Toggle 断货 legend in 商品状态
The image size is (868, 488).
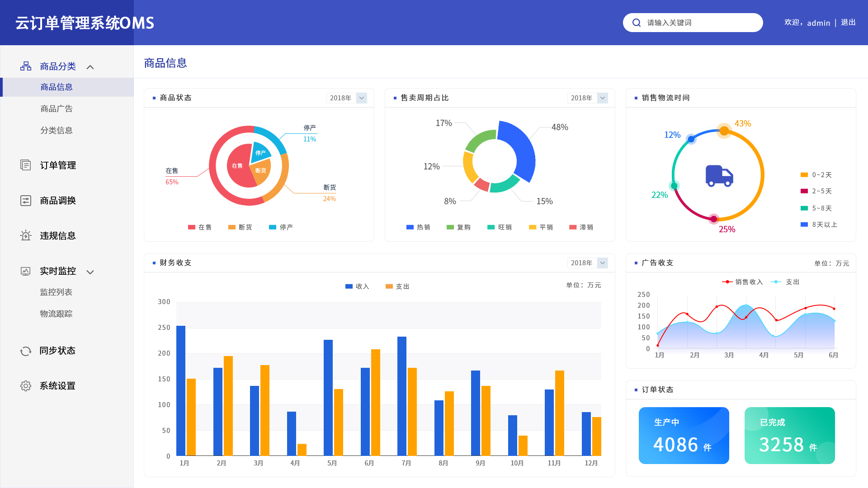(x=240, y=227)
